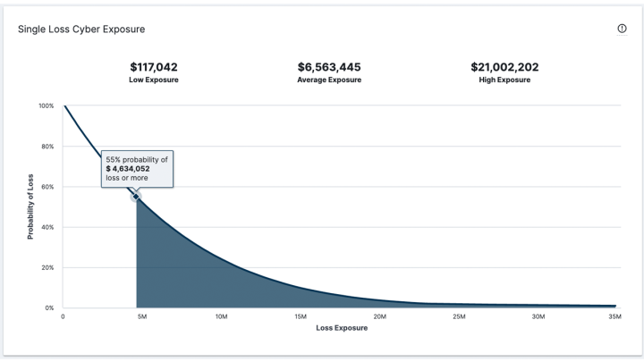Click the Single Loss Cyber Exposure title
The height and width of the screenshot is (362, 644).
coord(81,29)
